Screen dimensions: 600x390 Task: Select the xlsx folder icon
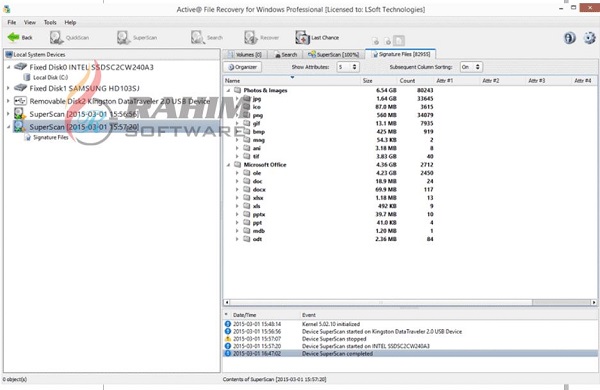pyautogui.click(x=247, y=198)
